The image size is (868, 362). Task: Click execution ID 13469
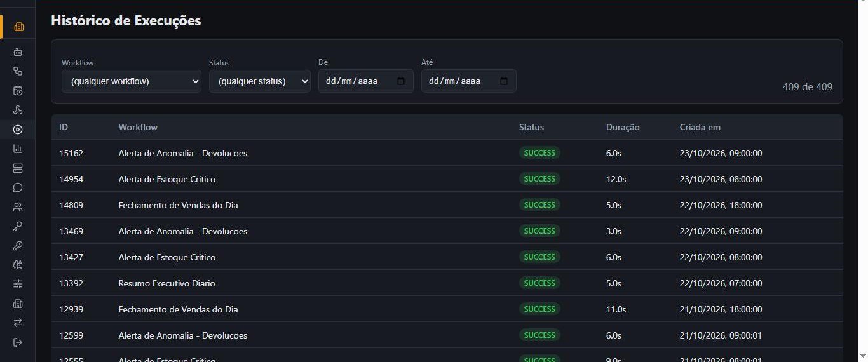tap(71, 231)
